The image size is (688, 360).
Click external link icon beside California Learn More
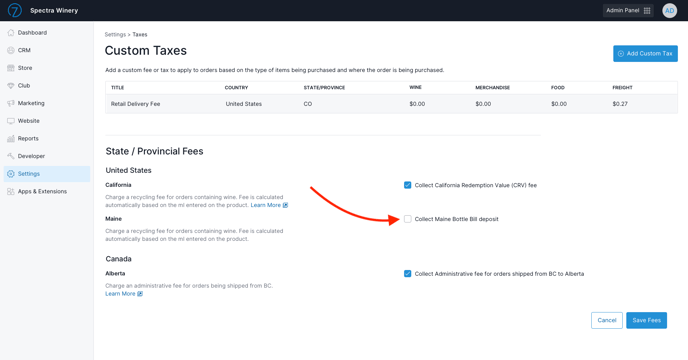(285, 205)
